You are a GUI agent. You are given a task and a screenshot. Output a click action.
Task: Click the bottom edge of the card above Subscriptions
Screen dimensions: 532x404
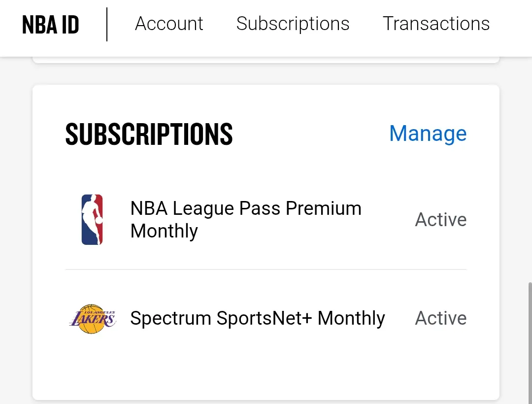click(x=266, y=61)
